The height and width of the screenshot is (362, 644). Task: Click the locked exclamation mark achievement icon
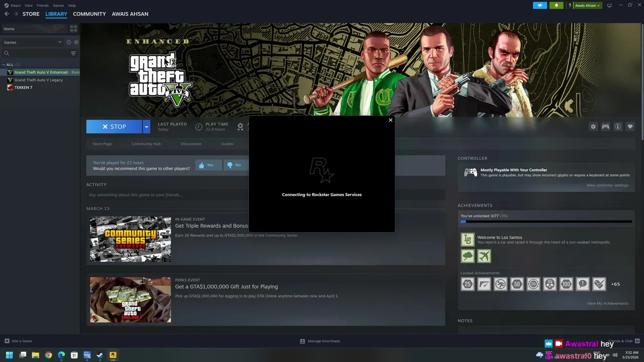click(x=582, y=284)
